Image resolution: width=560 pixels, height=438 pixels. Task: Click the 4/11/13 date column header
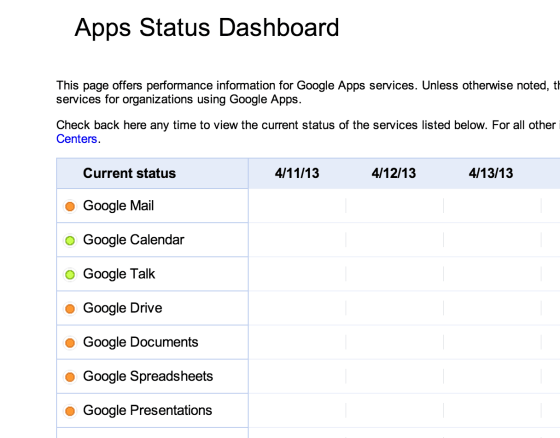297,173
